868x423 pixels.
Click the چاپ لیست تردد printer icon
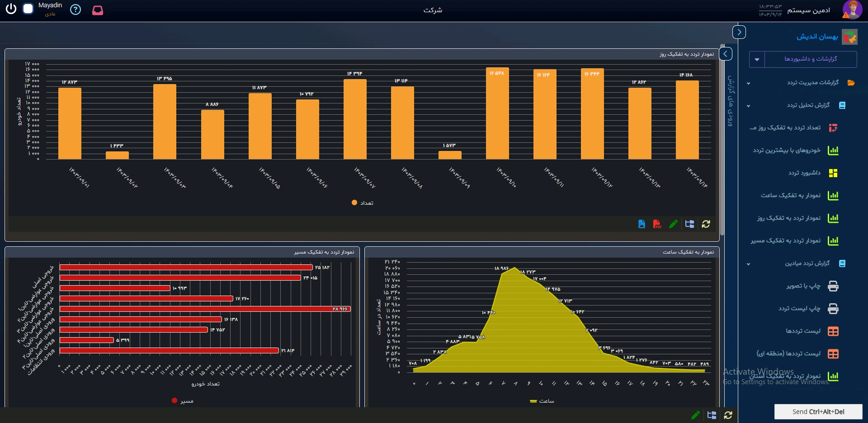[833, 309]
